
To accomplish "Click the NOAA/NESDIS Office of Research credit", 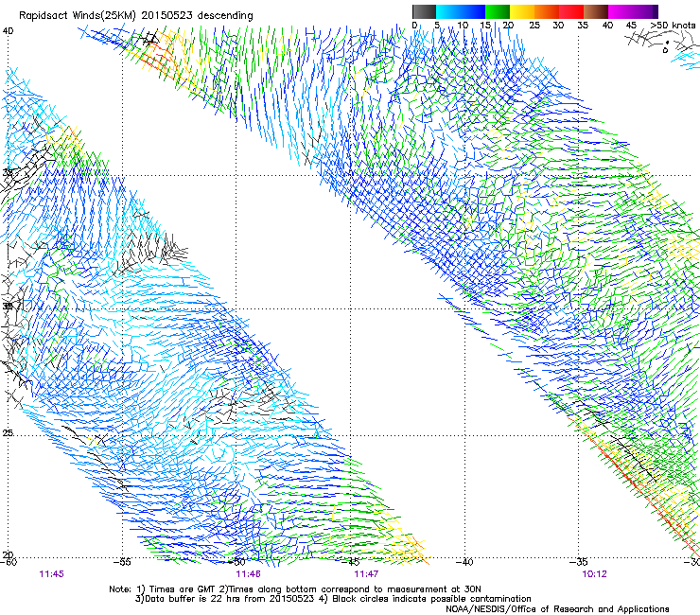I will [557, 609].
